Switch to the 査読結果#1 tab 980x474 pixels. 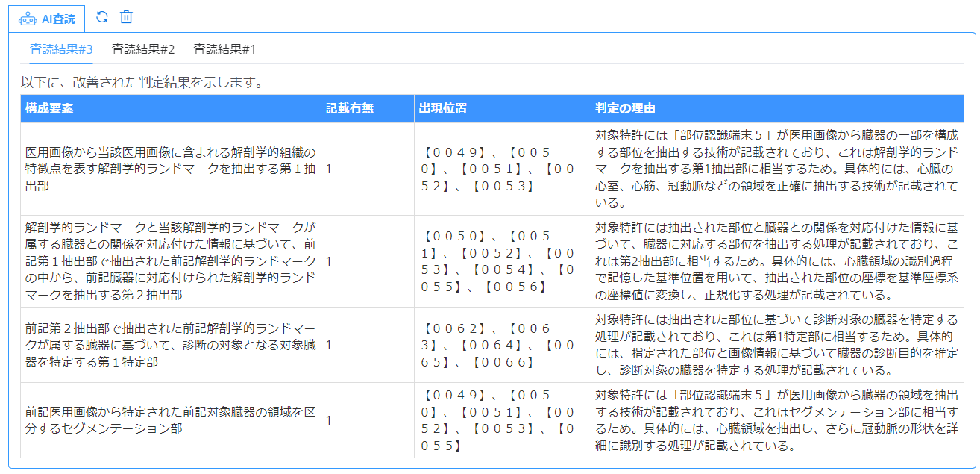(x=224, y=49)
